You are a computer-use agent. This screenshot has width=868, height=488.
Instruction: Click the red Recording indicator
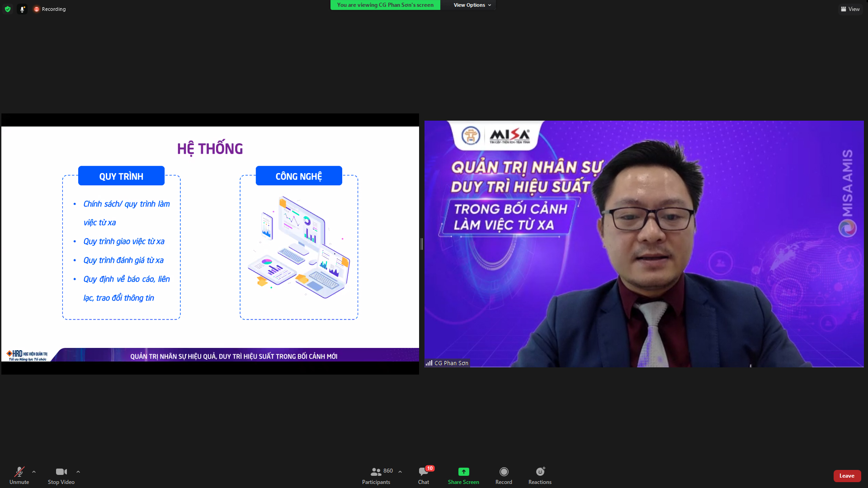[x=50, y=9]
